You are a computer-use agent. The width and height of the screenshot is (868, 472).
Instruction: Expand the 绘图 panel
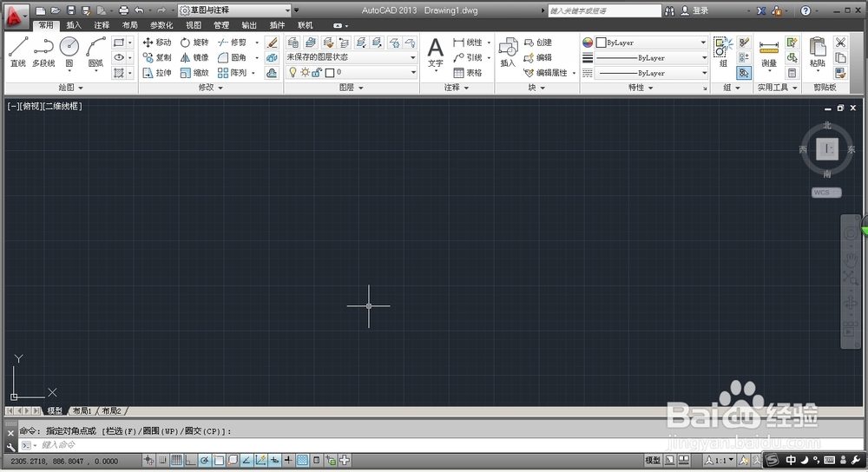(x=71, y=88)
